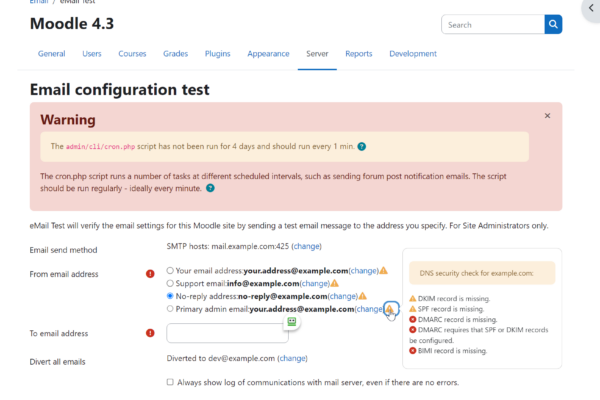
Task: Open the Appearance tab
Action: (x=268, y=54)
